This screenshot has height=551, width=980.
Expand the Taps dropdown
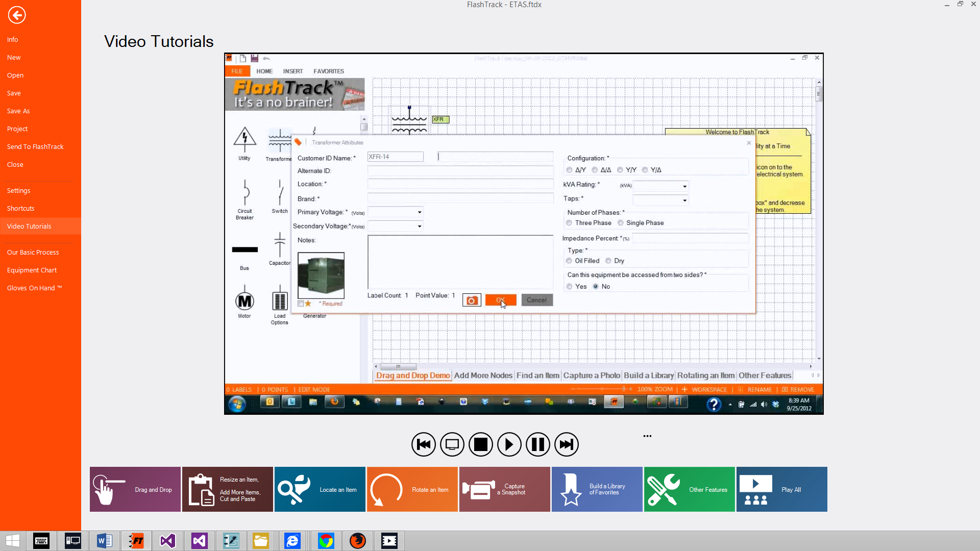click(x=684, y=200)
